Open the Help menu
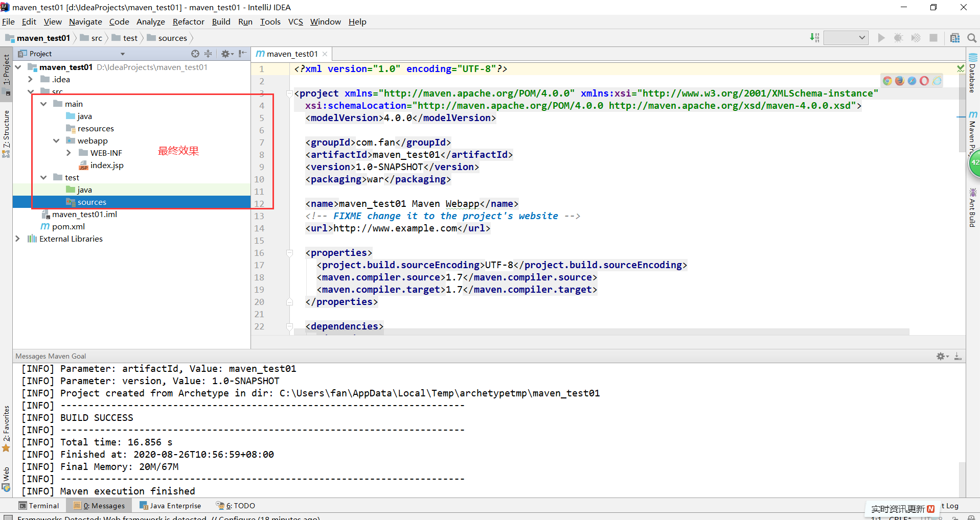 [x=357, y=21]
